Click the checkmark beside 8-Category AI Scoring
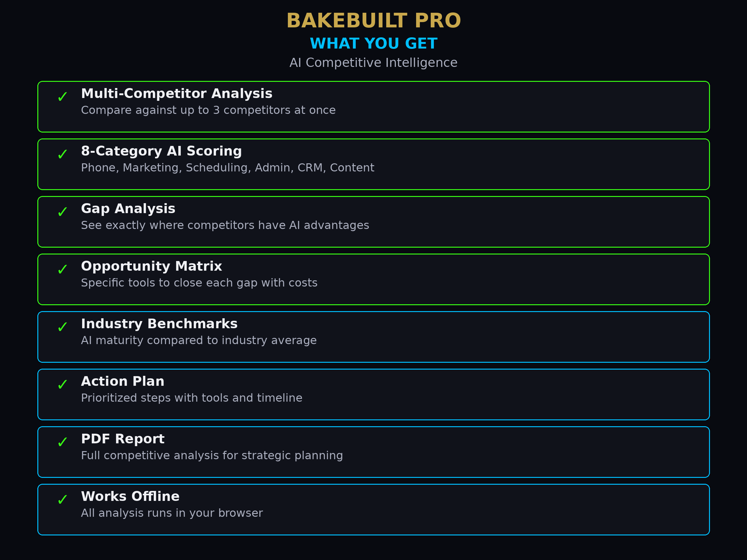Image resolution: width=747 pixels, height=560 pixels. [63, 154]
